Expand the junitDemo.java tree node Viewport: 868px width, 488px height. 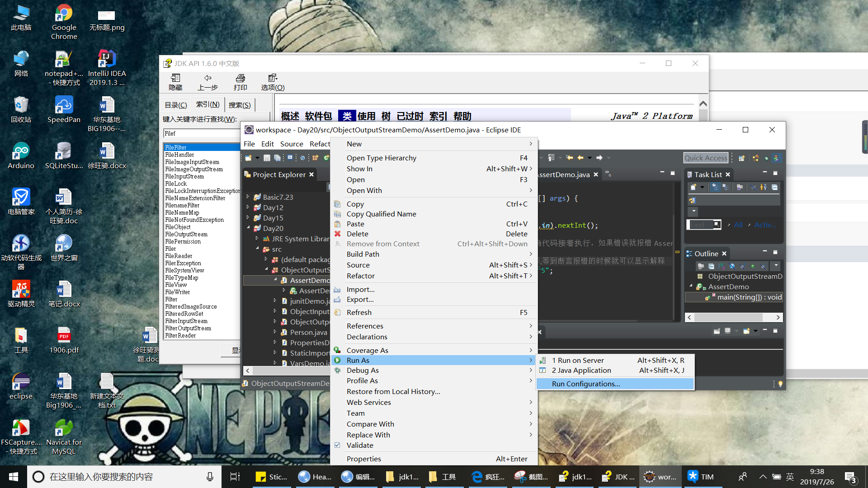(x=275, y=301)
